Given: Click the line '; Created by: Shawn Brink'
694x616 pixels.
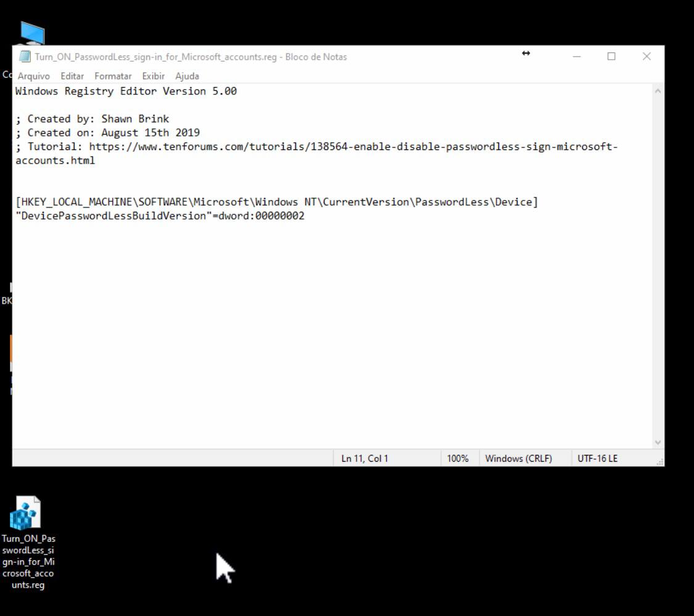Looking at the screenshot, I should [93, 119].
